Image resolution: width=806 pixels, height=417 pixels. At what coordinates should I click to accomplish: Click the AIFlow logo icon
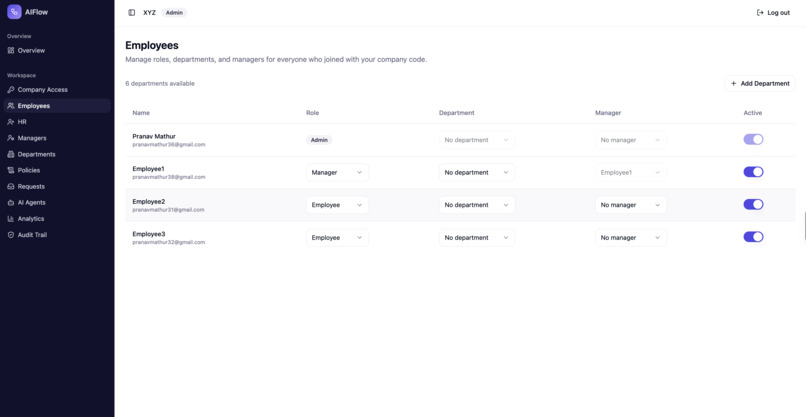(x=14, y=12)
